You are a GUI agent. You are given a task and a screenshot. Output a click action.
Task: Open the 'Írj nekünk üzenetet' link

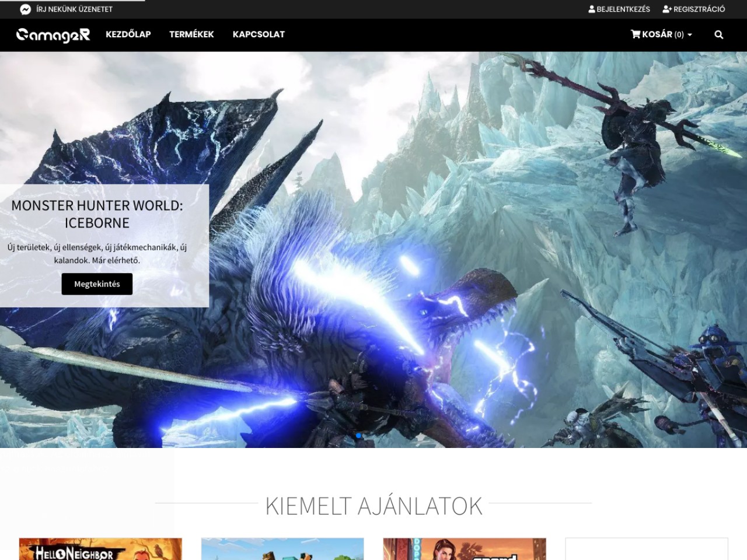click(x=74, y=9)
